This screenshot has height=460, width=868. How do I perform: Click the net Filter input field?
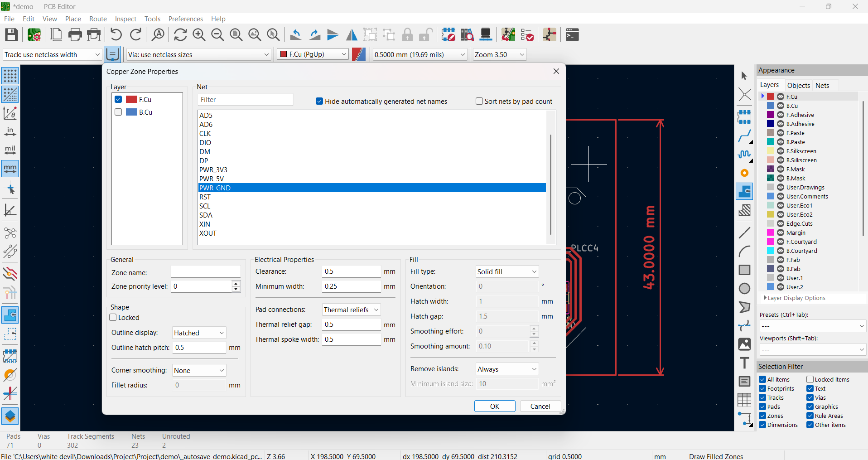click(246, 100)
